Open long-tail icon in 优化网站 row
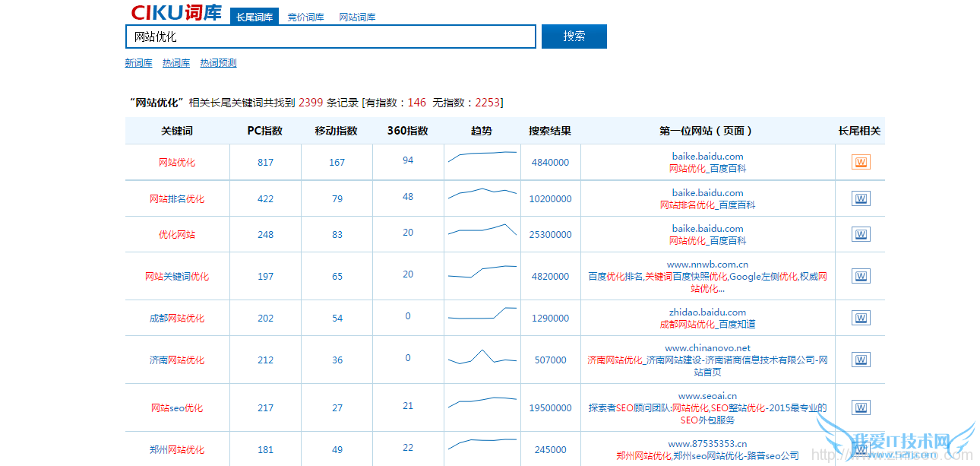The height and width of the screenshot is (466, 980). (861, 235)
